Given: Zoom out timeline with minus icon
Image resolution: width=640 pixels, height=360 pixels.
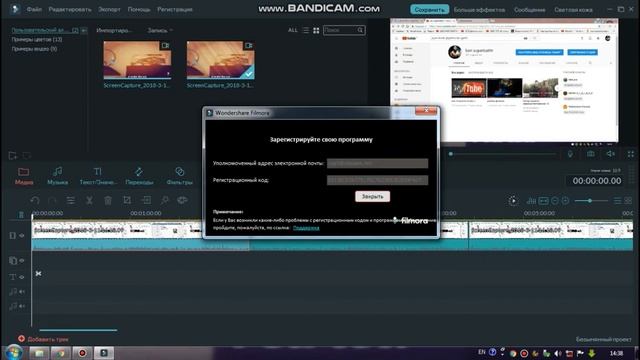Looking at the screenshot, I should (x=555, y=200).
